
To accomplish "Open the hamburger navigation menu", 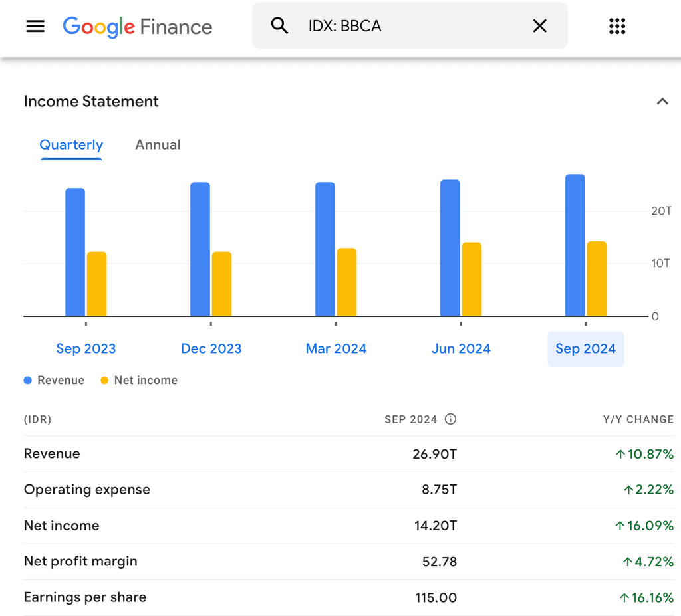I will click(x=35, y=26).
